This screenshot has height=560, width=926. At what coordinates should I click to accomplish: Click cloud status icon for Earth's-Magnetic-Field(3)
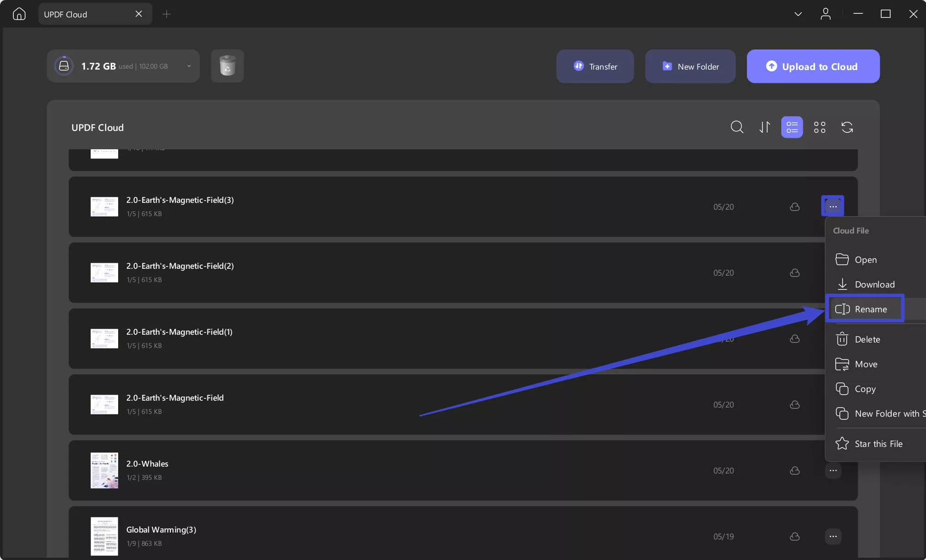point(795,207)
